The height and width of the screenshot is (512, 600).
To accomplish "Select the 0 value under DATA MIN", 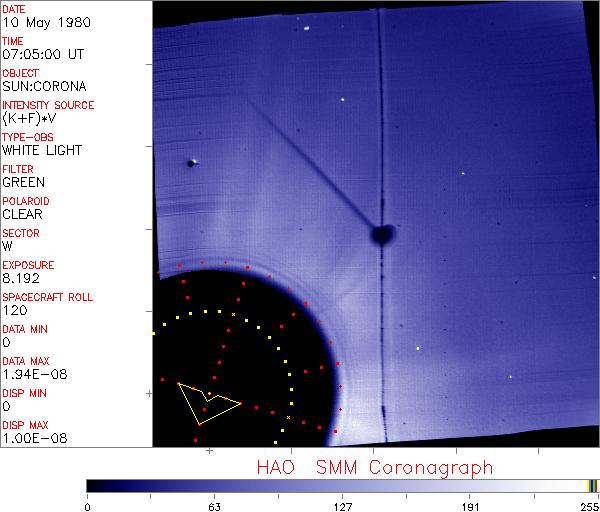I will click(6, 342).
